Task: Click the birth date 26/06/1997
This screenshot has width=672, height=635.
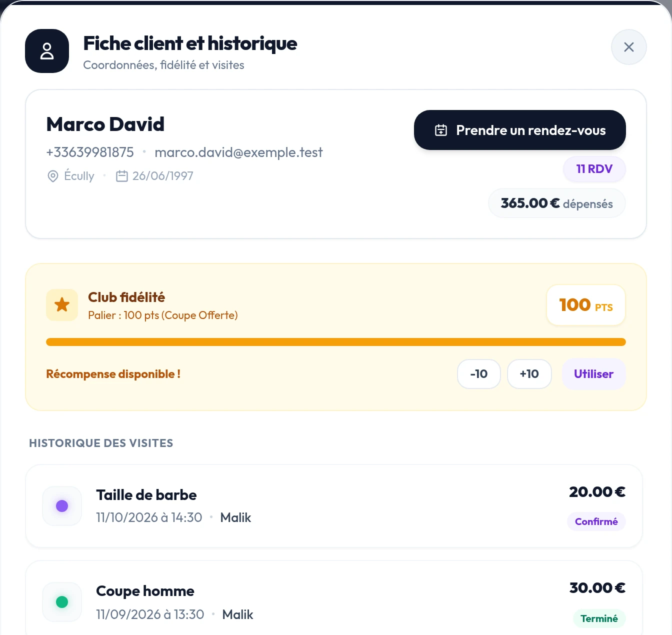Action: (x=162, y=176)
